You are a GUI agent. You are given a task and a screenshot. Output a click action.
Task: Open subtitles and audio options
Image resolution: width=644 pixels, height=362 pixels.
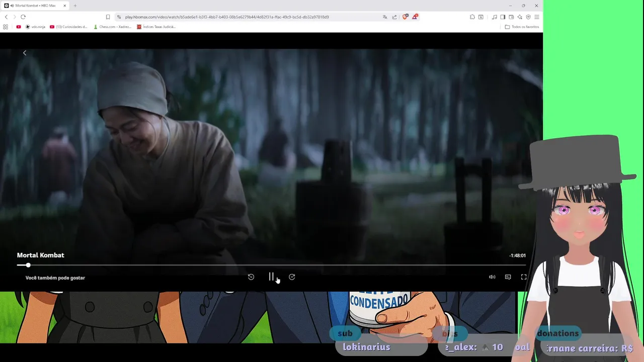tap(508, 277)
